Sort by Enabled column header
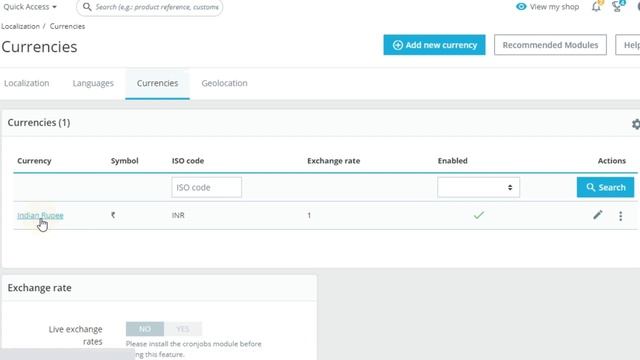This screenshot has width=640, height=360. tap(453, 161)
